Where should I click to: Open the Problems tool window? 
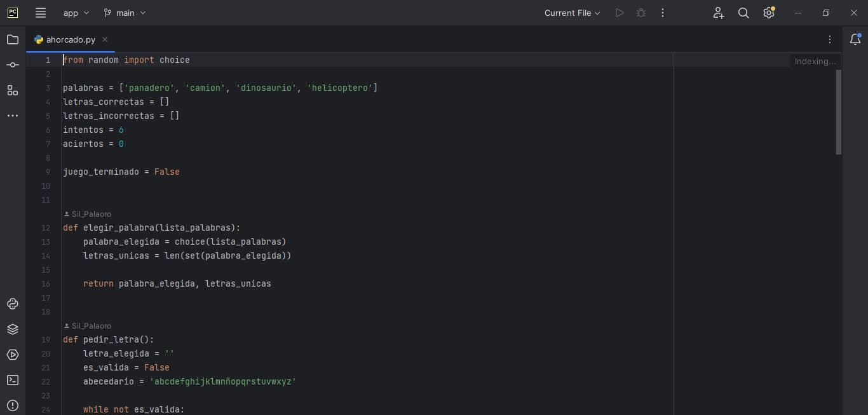(x=13, y=405)
